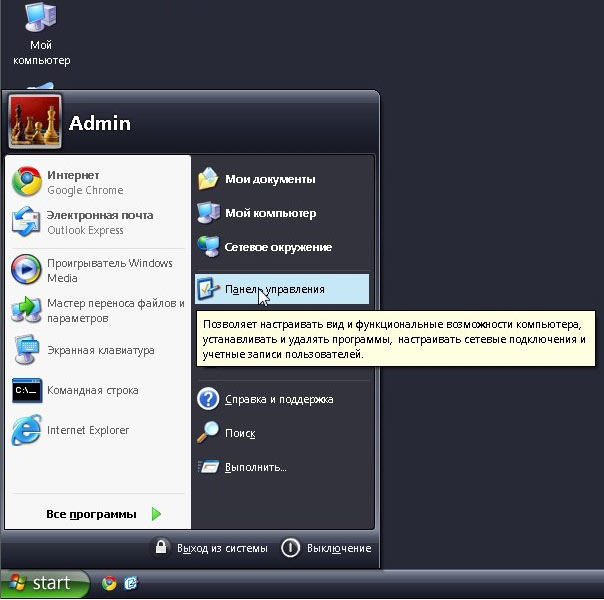Select Мой компьютер in Start menu

pyautogui.click(x=270, y=213)
